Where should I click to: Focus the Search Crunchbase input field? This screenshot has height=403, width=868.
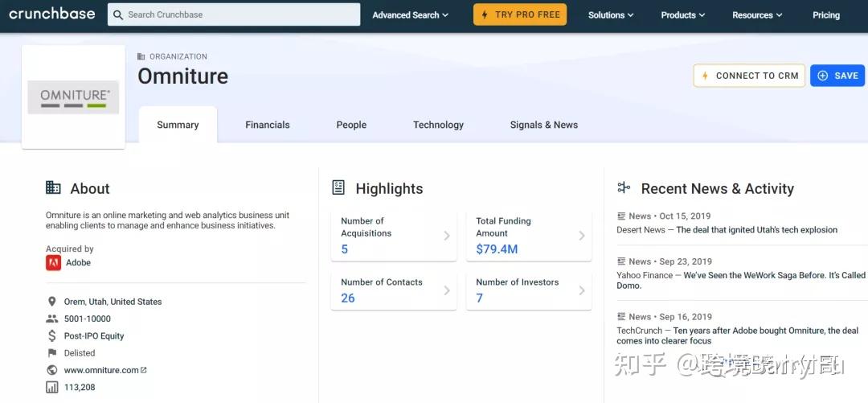click(241, 14)
